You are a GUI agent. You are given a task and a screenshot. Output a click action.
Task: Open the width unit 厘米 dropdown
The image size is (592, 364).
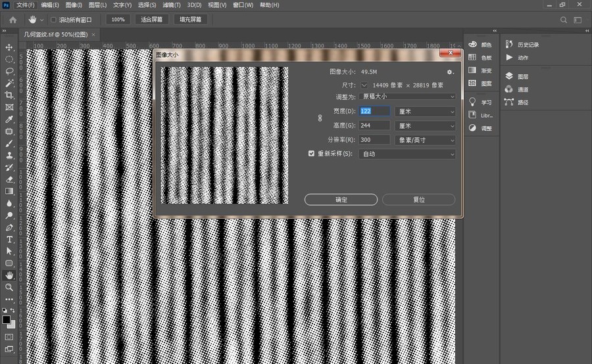pos(425,111)
